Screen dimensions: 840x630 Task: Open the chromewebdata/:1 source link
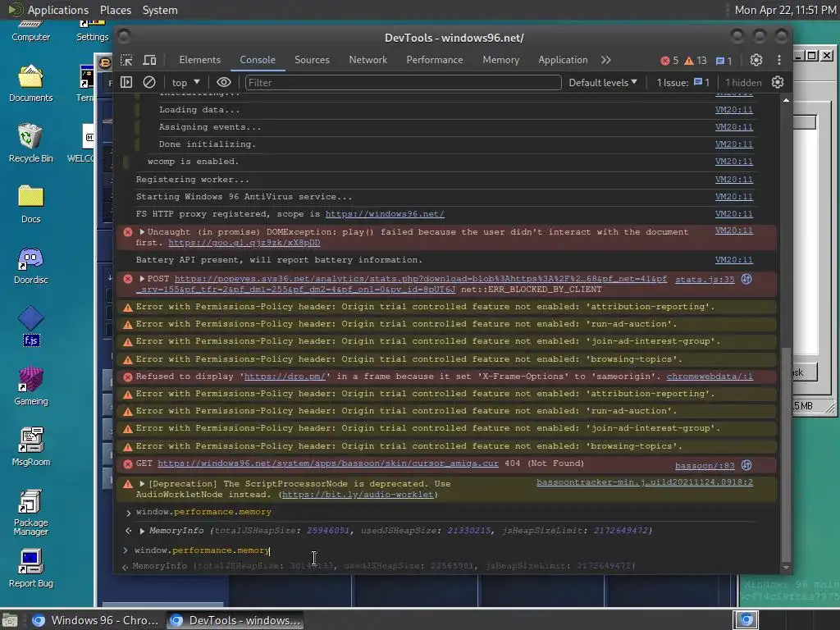tap(710, 376)
